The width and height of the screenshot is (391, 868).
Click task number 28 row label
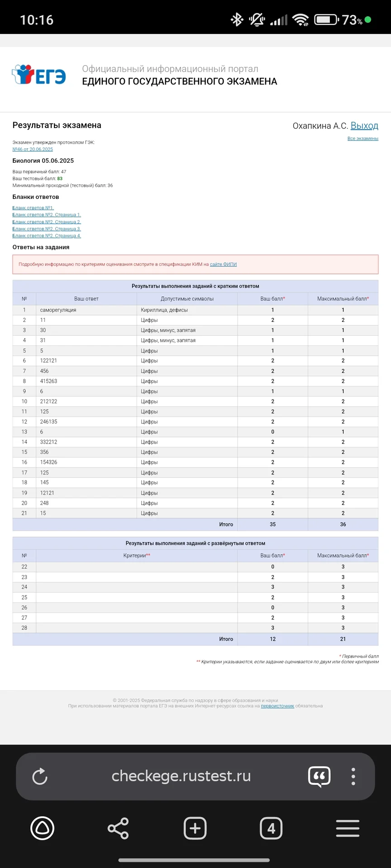(24, 628)
